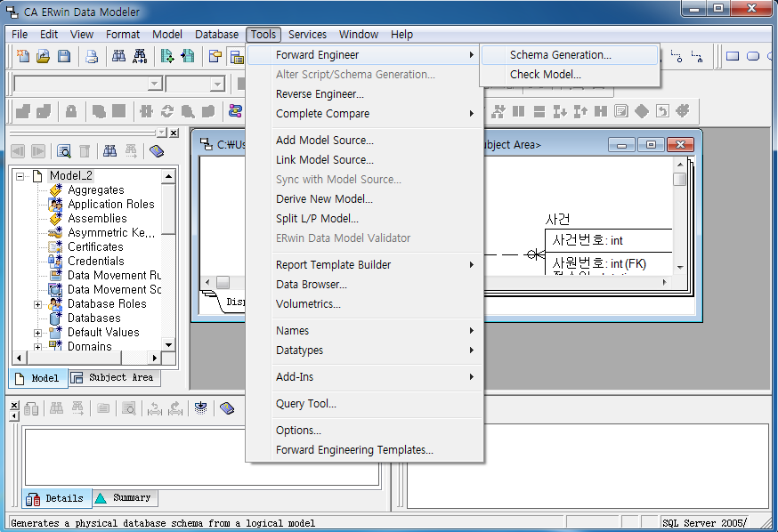The width and height of the screenshot is (778, 532).
Task: Click 사건번호: int attribute in diagram
Action: click(588, 240)
